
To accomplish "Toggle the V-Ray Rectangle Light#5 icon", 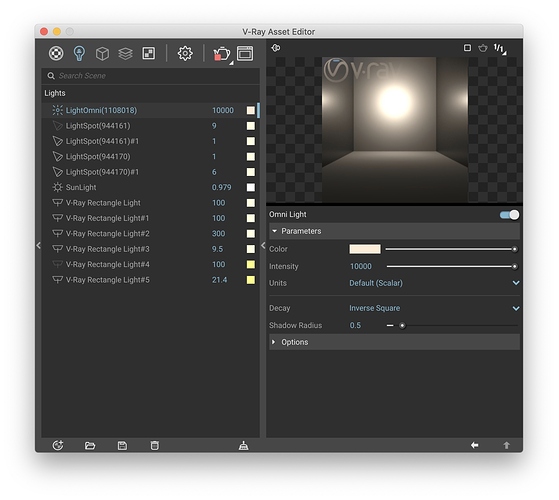I will 57,280.
